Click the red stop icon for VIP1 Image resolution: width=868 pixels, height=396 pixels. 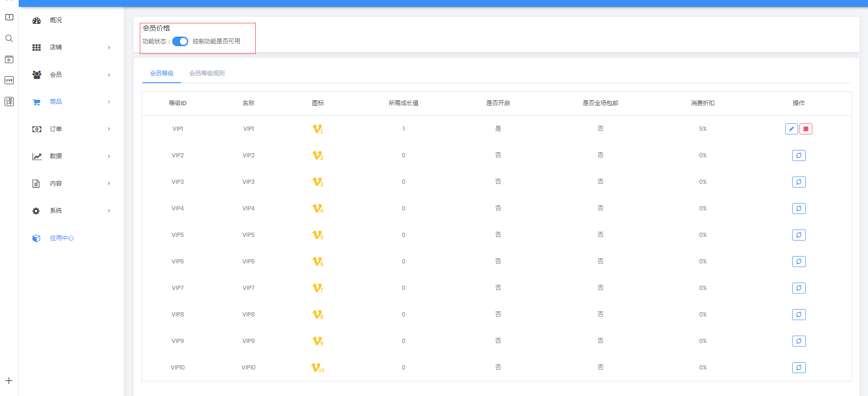(806, 129)
